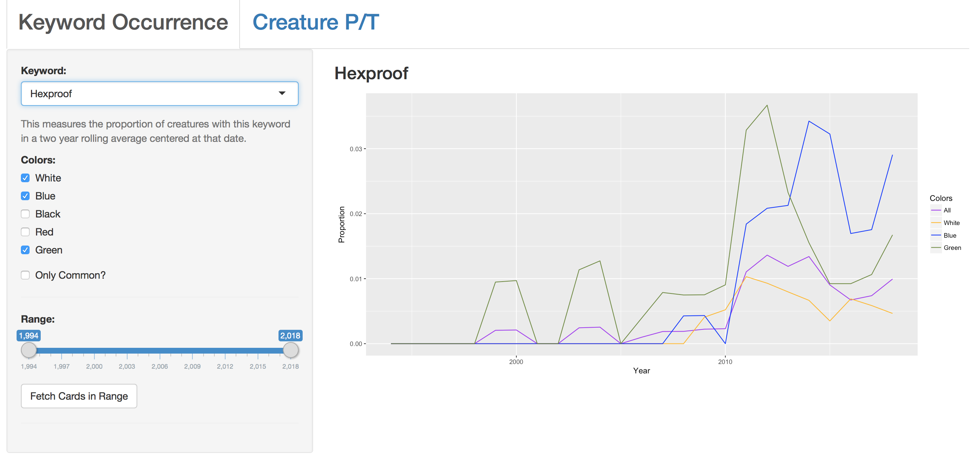Enable the Red color checkbox
The width and height of the screenshot is (980, 476).
[x=26, y=232]
